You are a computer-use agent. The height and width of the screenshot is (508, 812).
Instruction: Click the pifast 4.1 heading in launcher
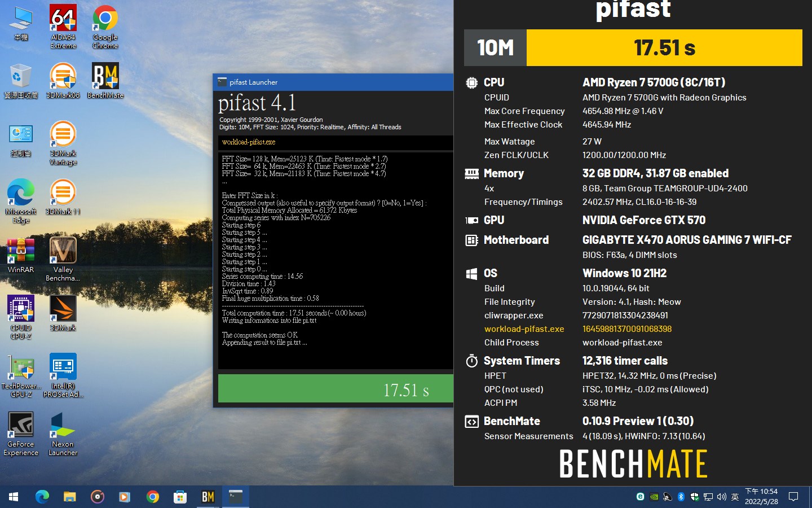click(x=257, y=103)
